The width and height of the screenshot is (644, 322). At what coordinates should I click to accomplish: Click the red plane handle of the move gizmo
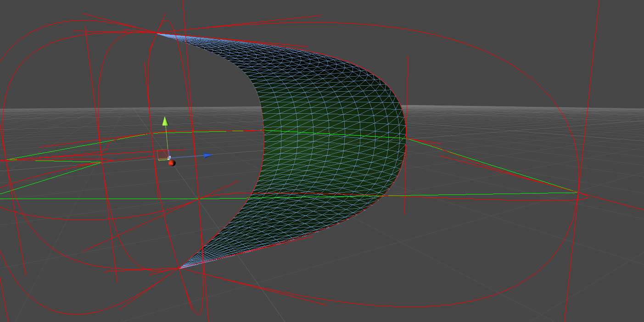pyautogui.click(x=163, y=154)
